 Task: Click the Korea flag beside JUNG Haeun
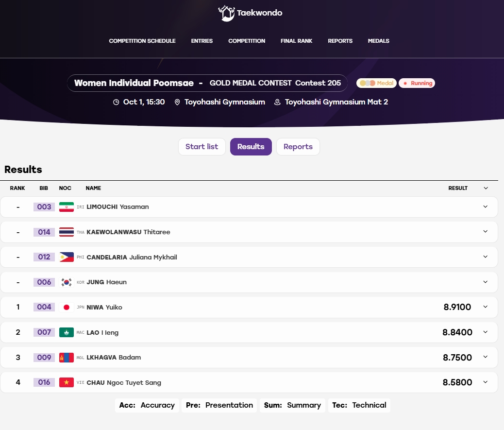pos(67,282)
